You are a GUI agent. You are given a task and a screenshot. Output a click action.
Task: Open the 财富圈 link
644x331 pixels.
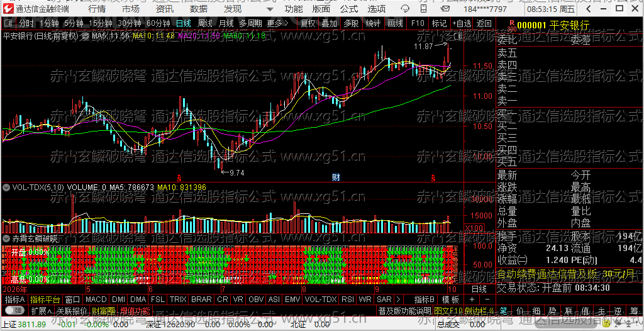coord(103,310)
